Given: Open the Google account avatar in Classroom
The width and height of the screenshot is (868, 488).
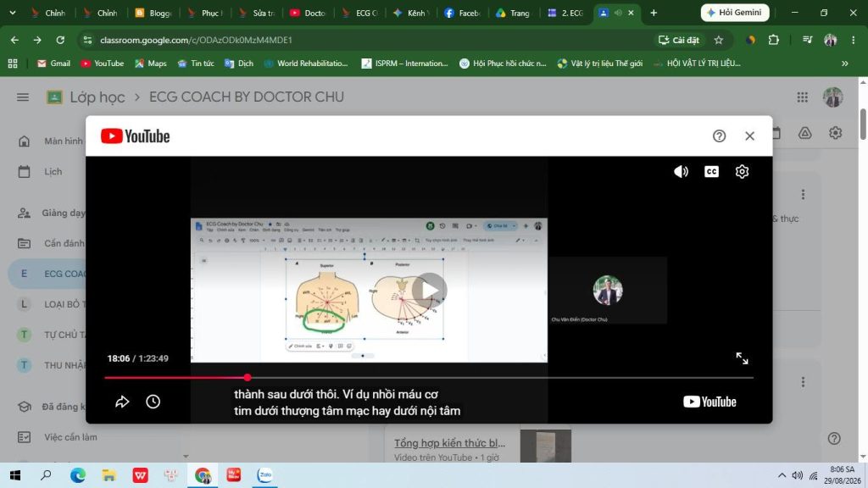Looking at the screenshot, I should pyautogui.click(x=832, y=97).
